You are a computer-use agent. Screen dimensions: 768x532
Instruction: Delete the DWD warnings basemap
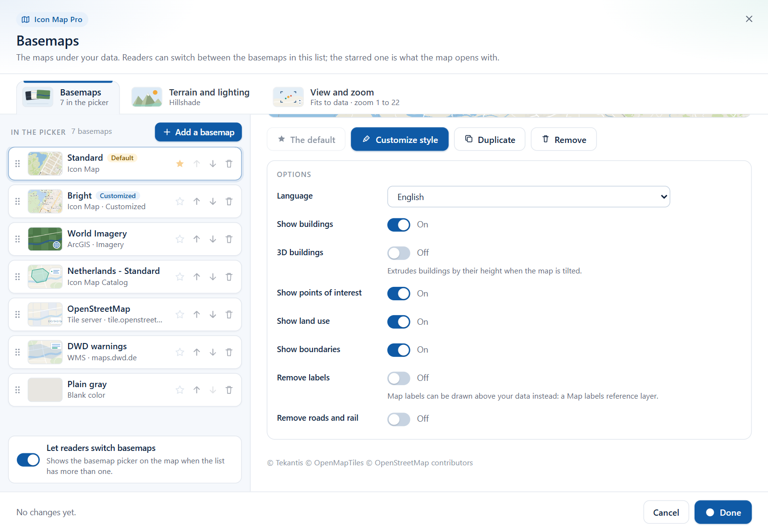[229, 352]
